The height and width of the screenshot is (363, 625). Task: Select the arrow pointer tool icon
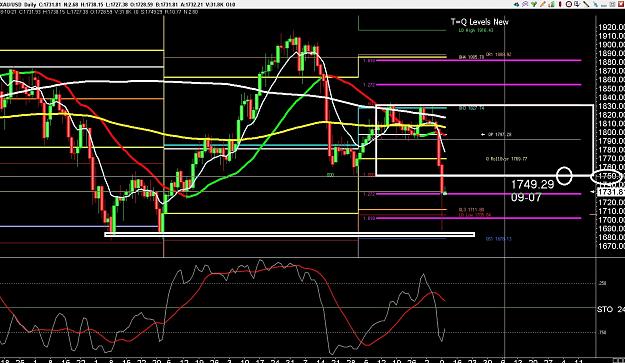(x=596, y=4)
